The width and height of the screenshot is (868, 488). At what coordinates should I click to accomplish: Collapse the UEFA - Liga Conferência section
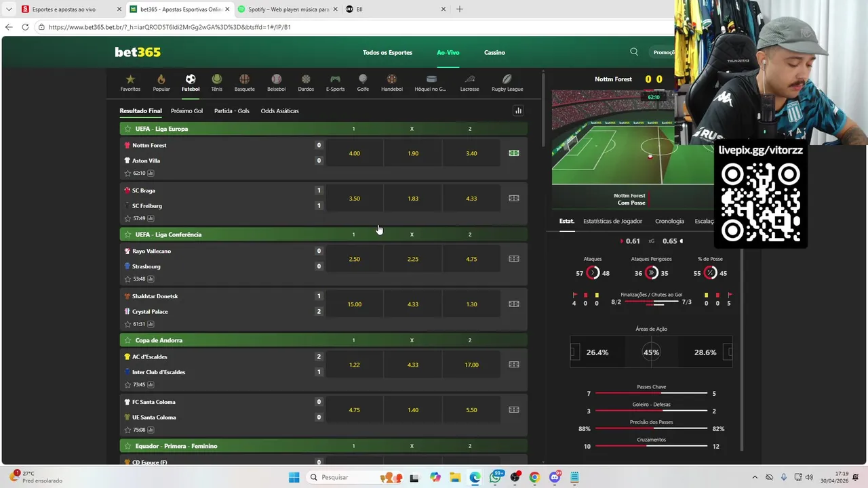click(323, 235)
